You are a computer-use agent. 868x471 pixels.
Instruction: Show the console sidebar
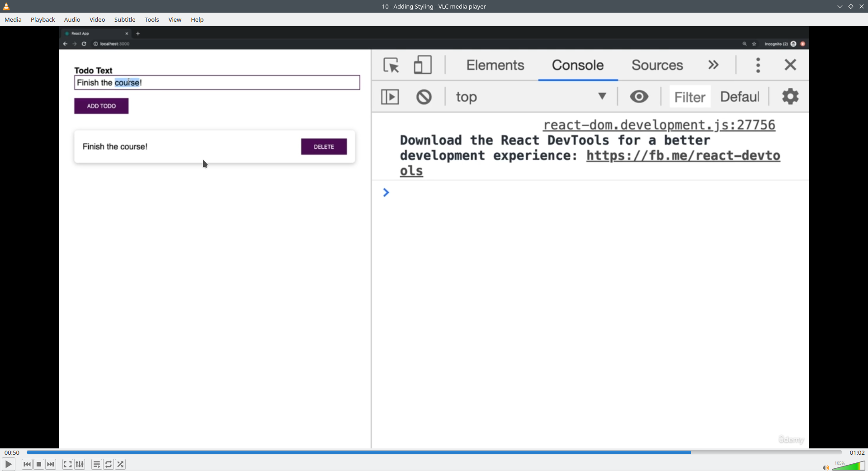click(x=390, y=97)
